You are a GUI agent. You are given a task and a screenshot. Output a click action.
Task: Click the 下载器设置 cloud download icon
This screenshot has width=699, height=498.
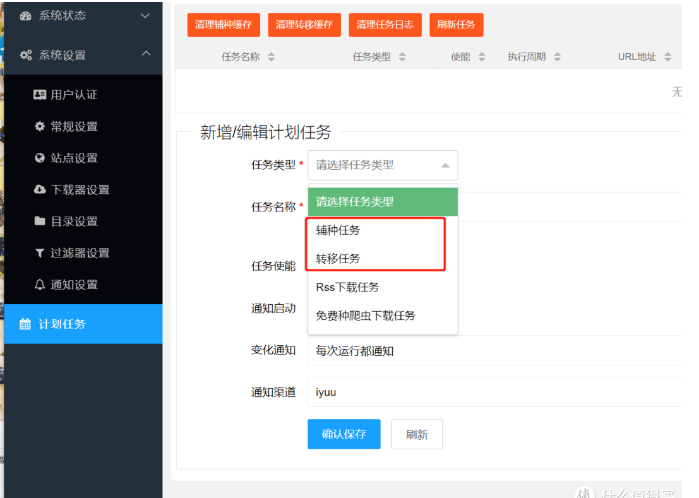pyautogui.click(x=40, y=189)
